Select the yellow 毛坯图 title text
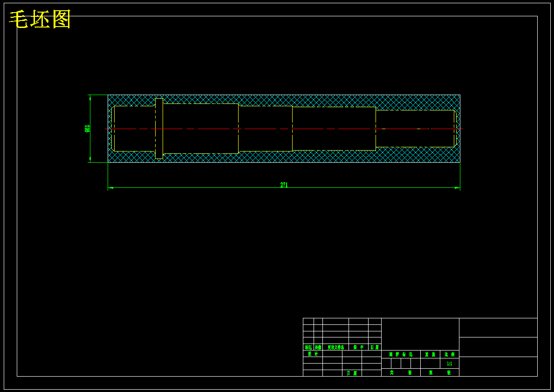The width and height of the screenshot is (554, 392). coord(40,20)
